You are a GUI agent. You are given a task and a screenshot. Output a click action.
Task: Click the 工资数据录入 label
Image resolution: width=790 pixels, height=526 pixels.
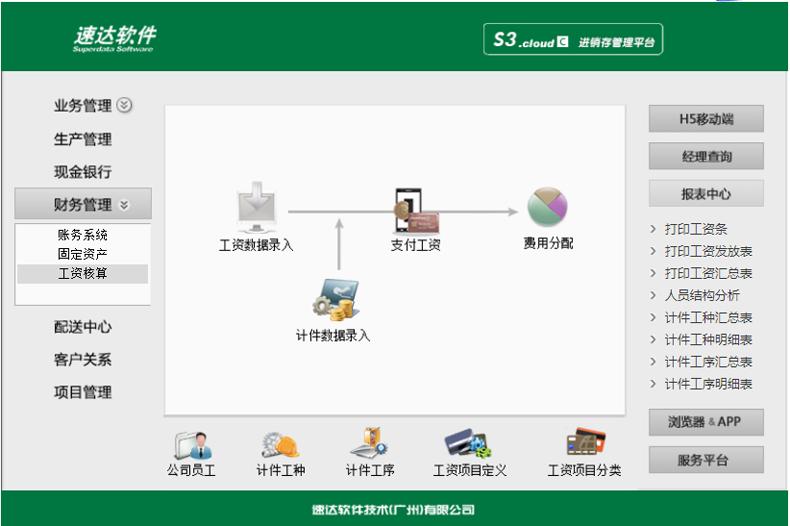coord(256,245)
